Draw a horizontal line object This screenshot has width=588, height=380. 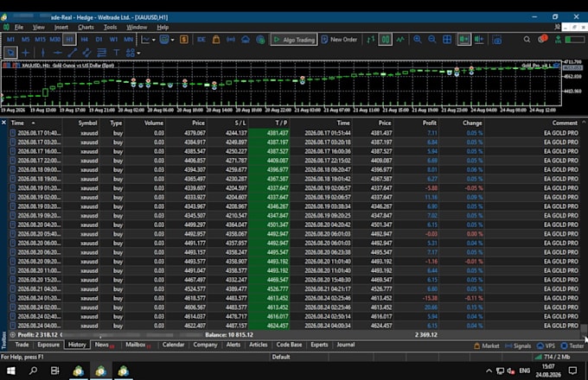[57, 53]
